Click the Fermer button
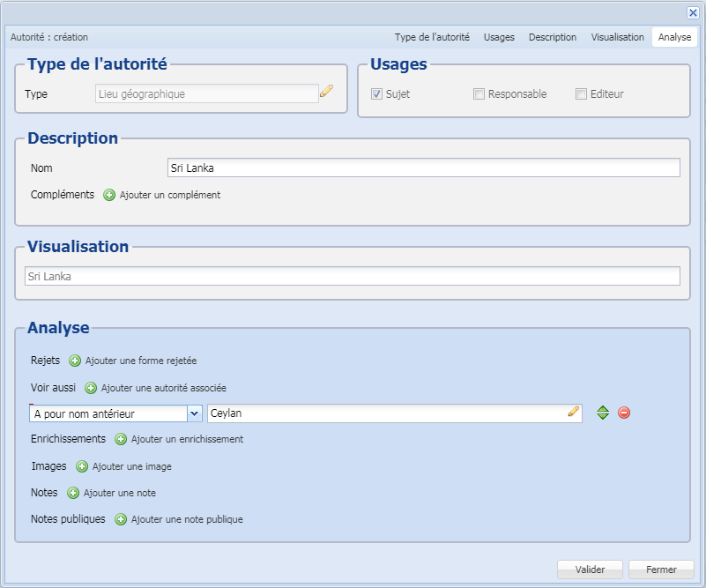The image size is (706, 588). click(x=661, y=569)
